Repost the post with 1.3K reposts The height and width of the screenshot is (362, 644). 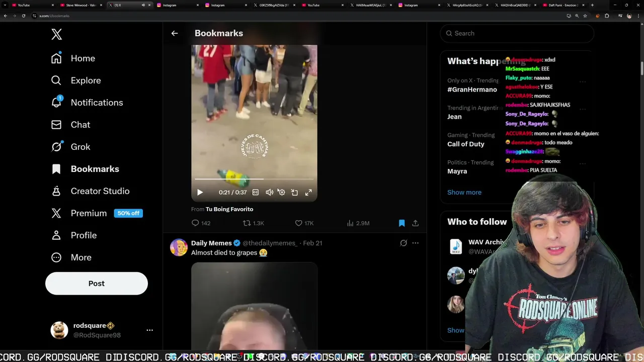point(254,223)
